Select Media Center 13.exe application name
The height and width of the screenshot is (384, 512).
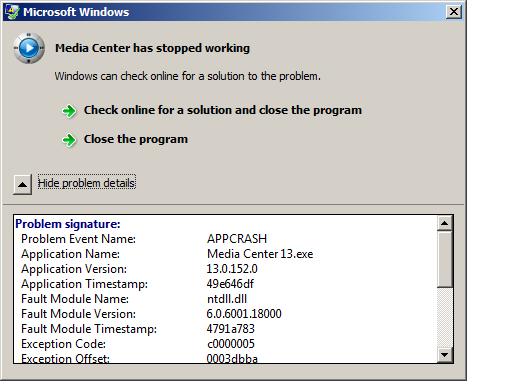coord(260,254)
